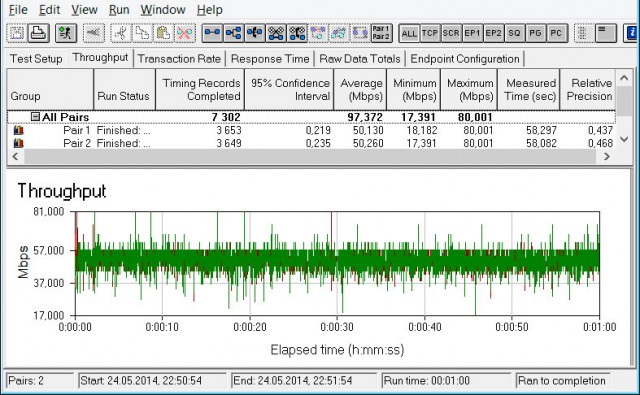Open the Response Time tab
The image size is (640, 395).
tap(270, 59)
